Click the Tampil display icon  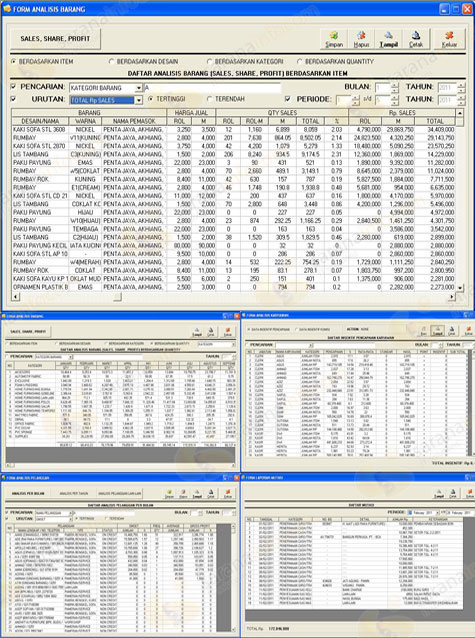(388, 39)
